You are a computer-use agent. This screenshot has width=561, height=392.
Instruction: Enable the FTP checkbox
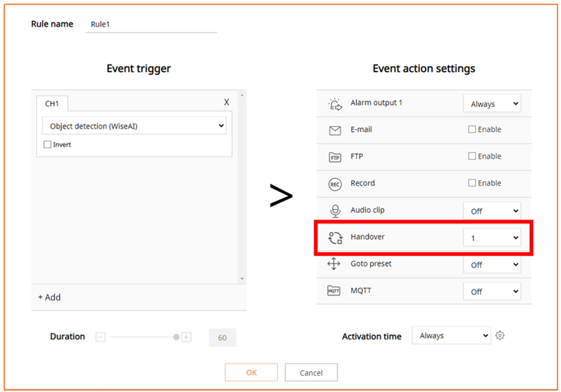[x=472, y=156]
